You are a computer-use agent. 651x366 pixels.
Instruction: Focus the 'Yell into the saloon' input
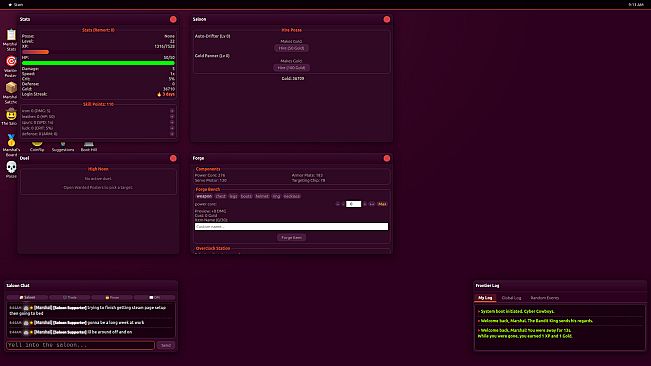tap(81, 345)
